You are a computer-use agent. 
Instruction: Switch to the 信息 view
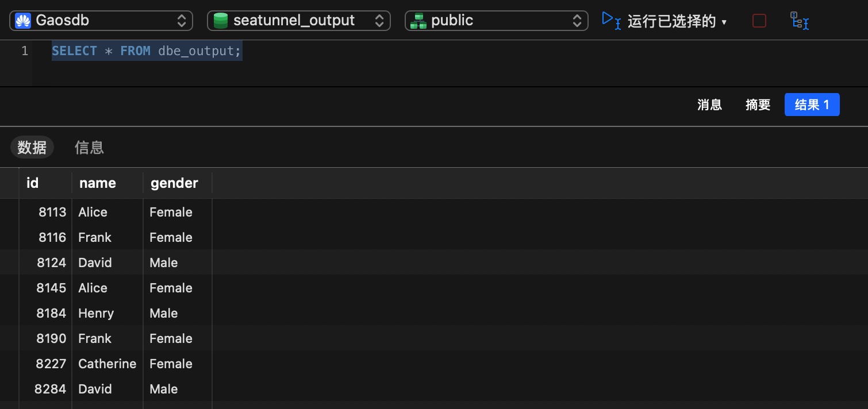[89, 148]
